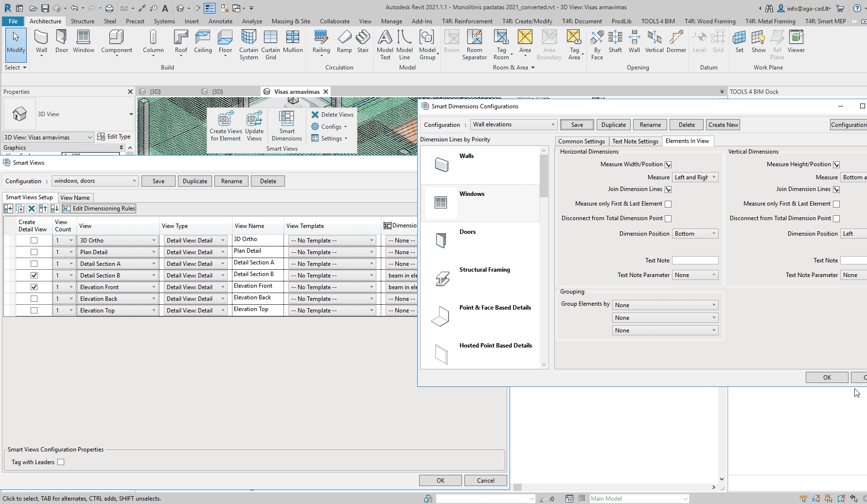867x504 pixels.
Task: Open the Smart Dimensions tool
Action: click(x=287, y=126)
